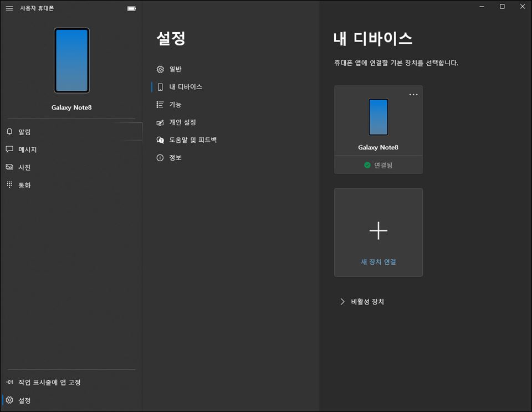Click the 사진 picture icon
The image size is (532, 412).
click(x=9, y=167)
